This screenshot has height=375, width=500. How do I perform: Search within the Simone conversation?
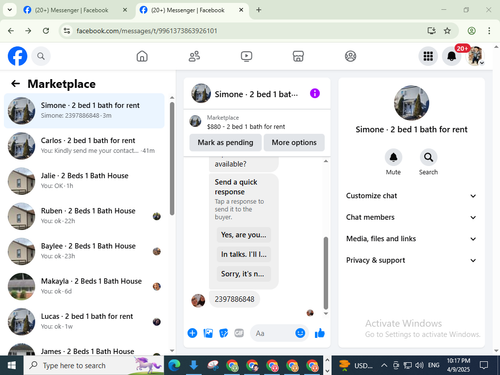[428, 157]
